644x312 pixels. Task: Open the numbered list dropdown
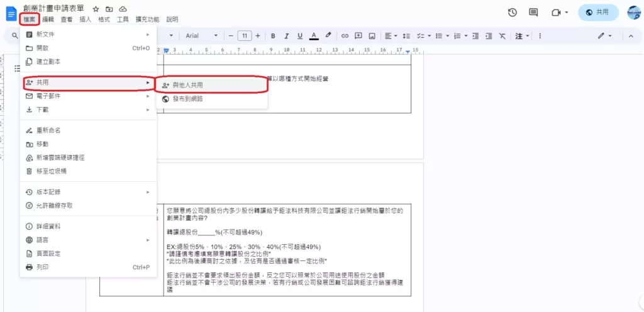click(x=461, y=36)
